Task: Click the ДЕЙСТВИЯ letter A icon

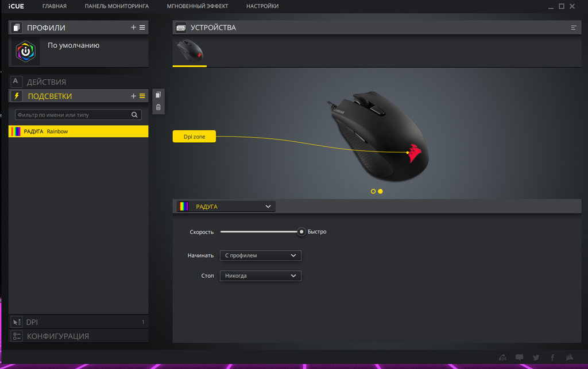Action: pos(17,81)
